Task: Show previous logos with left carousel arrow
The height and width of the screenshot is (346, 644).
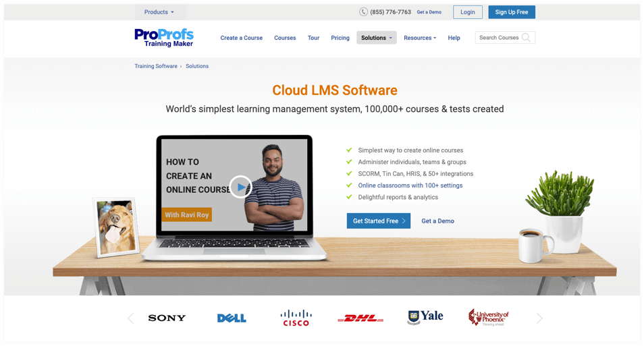Action: pos(131,318)
